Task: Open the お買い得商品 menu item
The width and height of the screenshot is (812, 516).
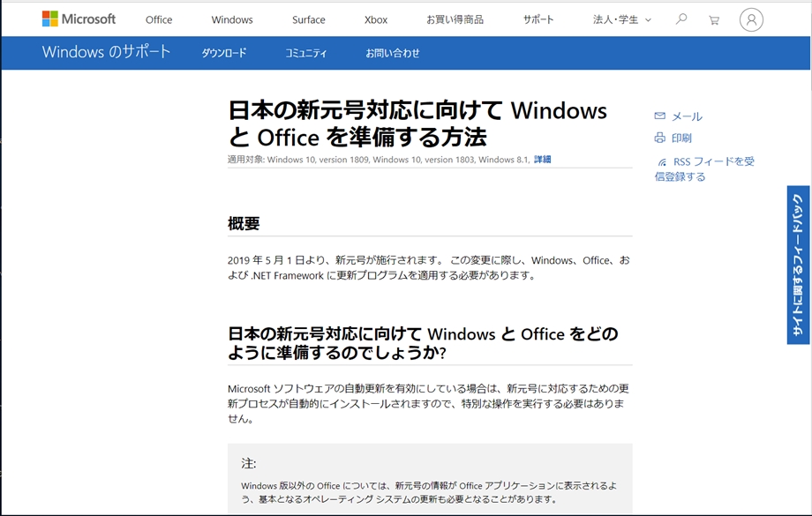Action: (x=455, y=19)
